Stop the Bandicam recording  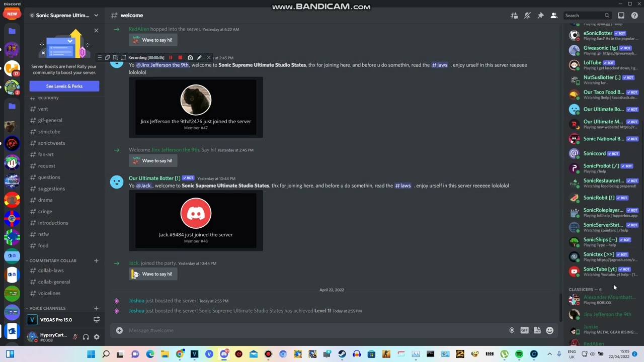(x=180, y=58)
